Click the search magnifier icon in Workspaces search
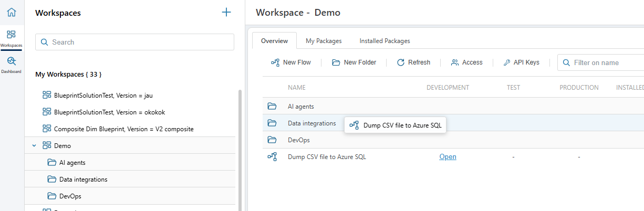Viewport: 644px width, 211px height. tap(45, 42)
